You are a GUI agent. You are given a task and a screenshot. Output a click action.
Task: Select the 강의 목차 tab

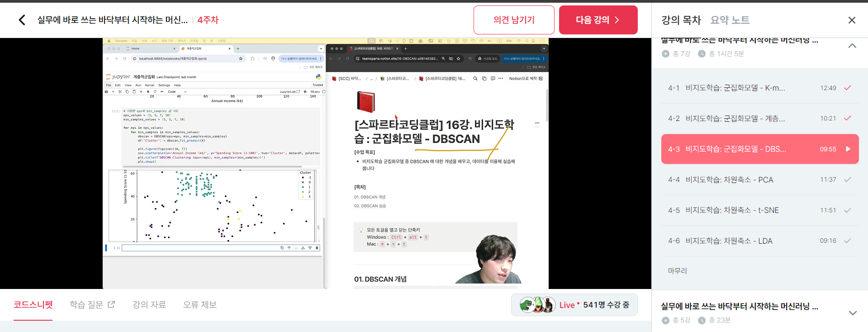click(x=681, y=20)
